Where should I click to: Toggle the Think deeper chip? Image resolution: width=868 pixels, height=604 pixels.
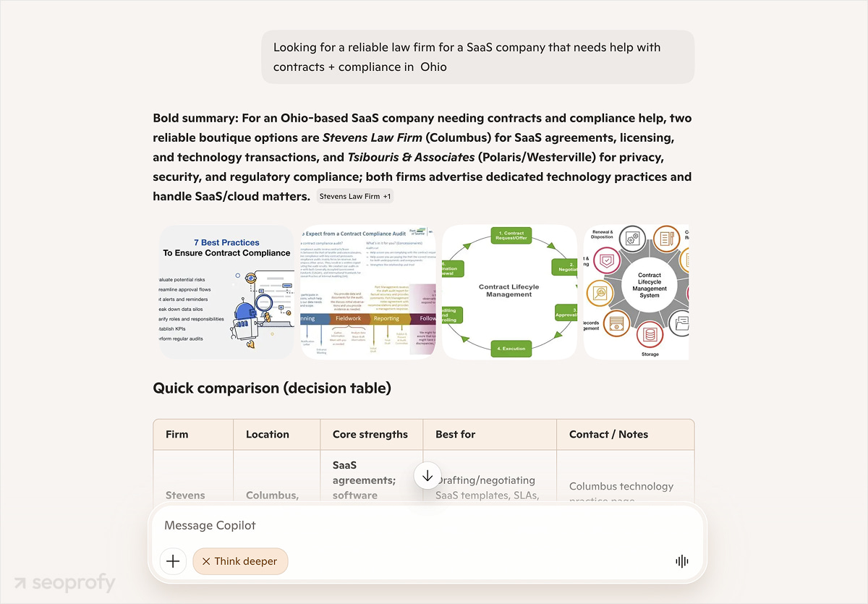(240, 561)
